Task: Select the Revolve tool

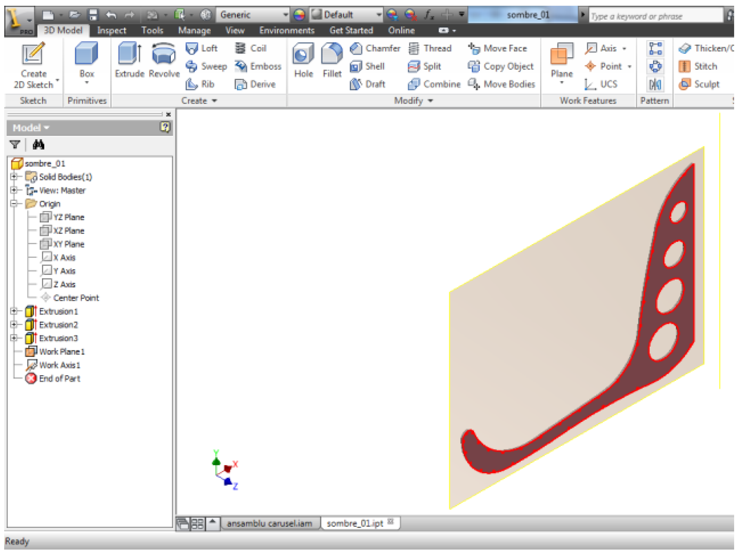Action: pos(164,54)
